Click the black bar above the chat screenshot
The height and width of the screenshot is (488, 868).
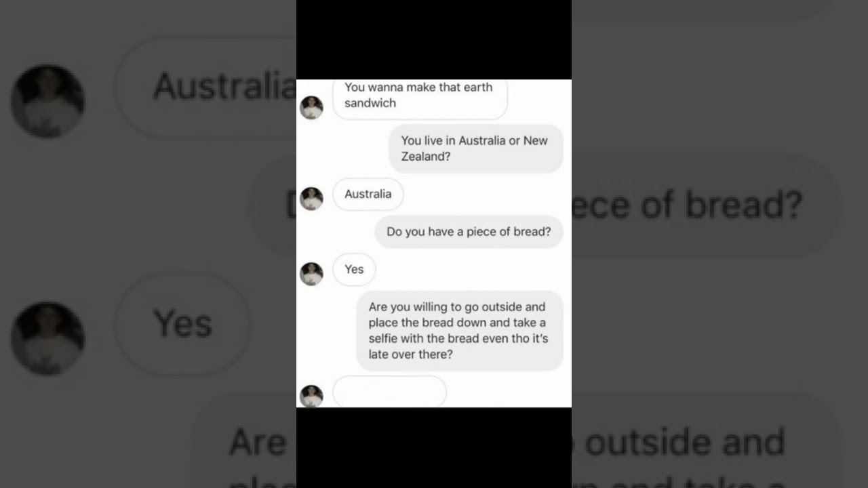pos(434,39)
